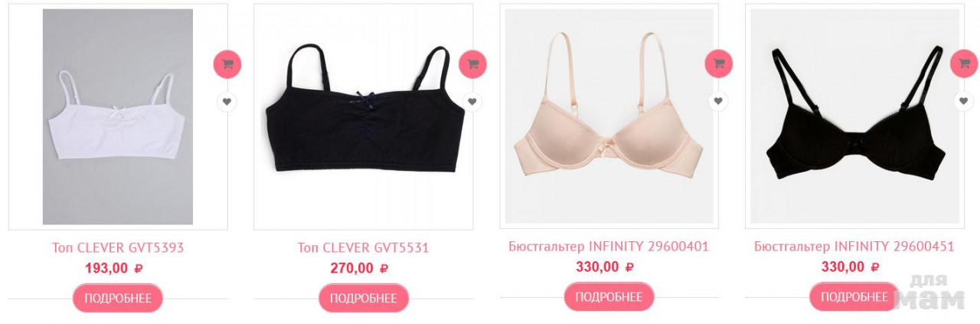View the white top product image
Screen dimensions: 980x324
[x=118, y=116]
